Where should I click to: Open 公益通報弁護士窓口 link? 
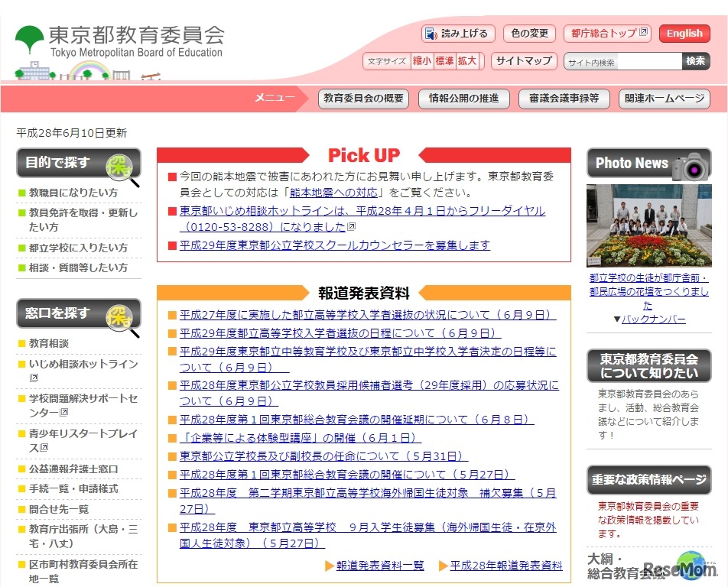point(73,469)
